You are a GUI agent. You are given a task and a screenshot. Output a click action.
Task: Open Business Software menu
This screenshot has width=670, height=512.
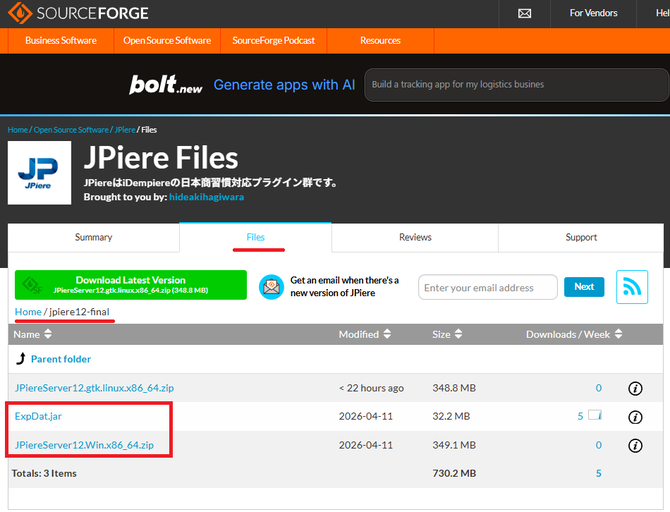pyautogui.click(x=61, y=41)
